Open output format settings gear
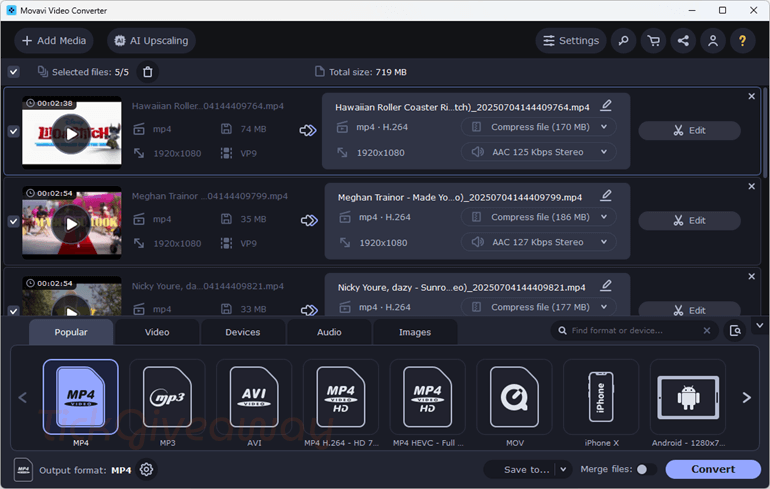Viewport: 770px width, 489px height. coord(146,469)
